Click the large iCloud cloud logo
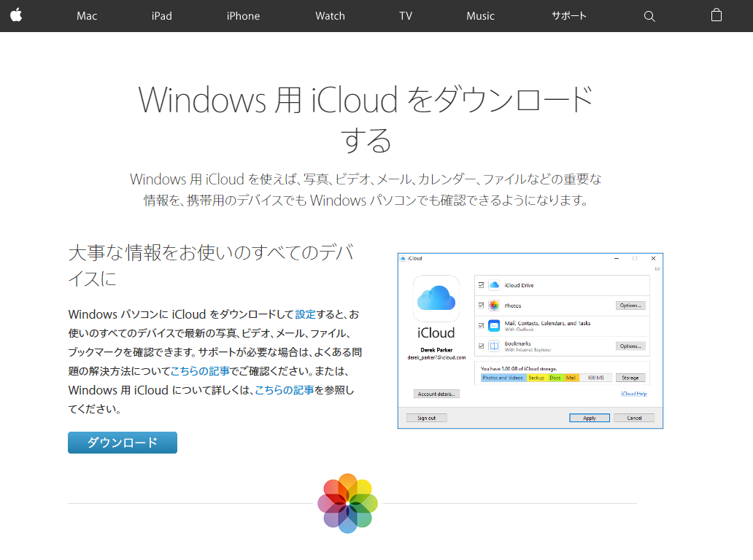Viewport: 753px width, 560px height. click(436, 298)
